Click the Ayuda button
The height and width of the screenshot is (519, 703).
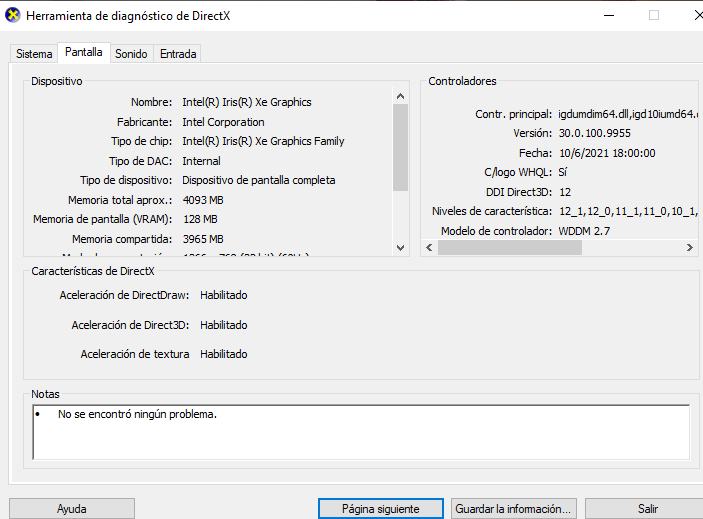click(x=72, y=509)
